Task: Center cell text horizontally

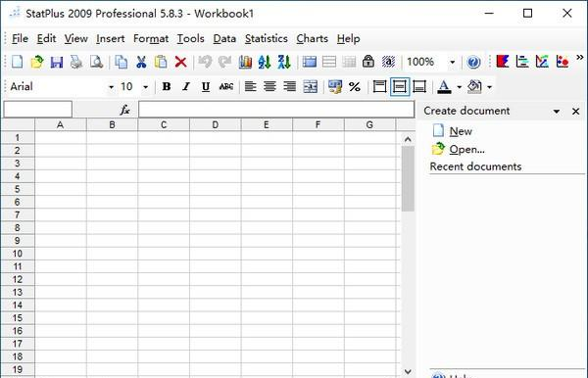Action: pos(270,87)
